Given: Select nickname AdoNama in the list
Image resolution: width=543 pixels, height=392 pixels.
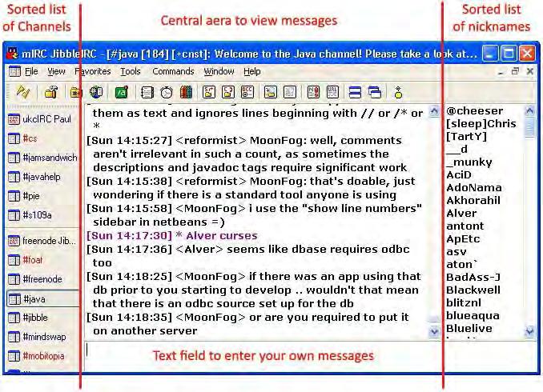Looking at the screenshot, I should point(474,187).
